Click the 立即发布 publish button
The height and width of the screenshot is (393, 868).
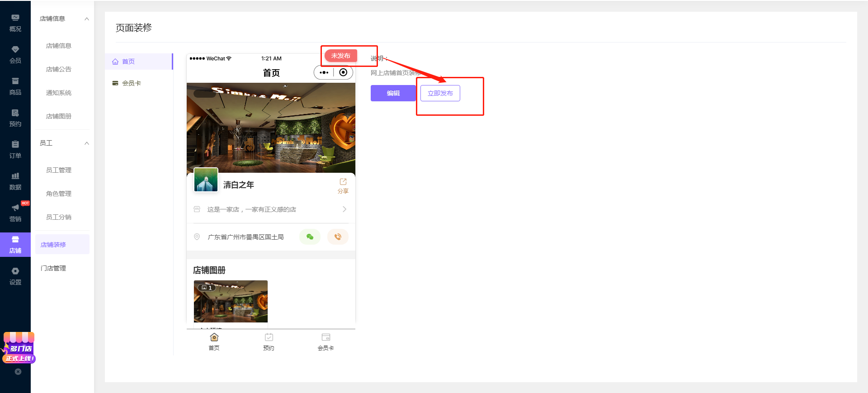[440, 93]
